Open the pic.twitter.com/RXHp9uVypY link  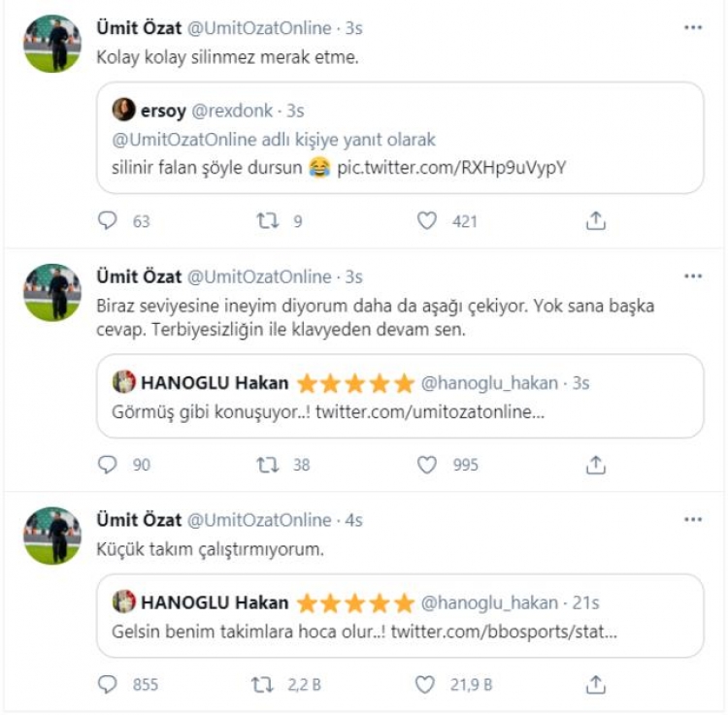451,168
